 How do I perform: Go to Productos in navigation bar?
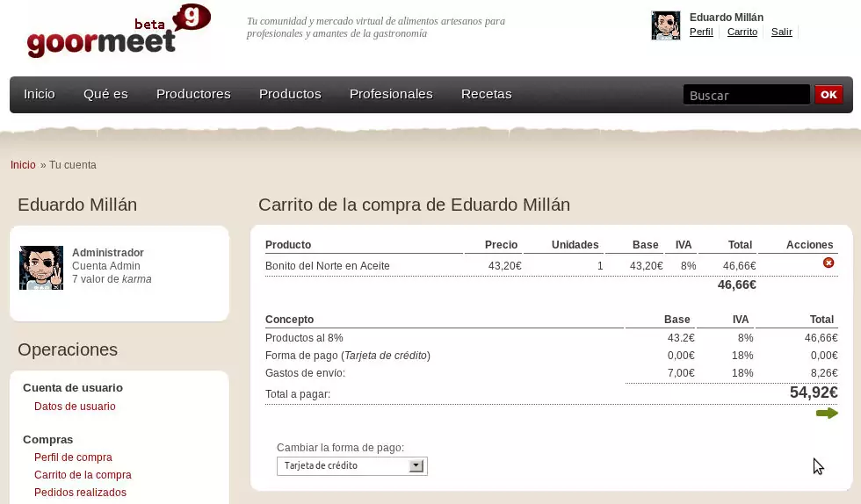[290, 94]
